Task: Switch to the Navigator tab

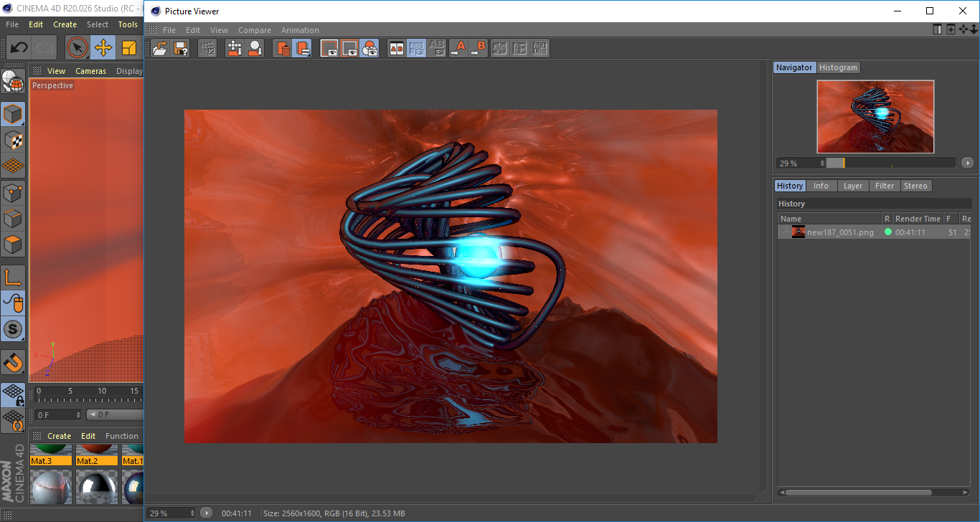Action: (794, 67)
